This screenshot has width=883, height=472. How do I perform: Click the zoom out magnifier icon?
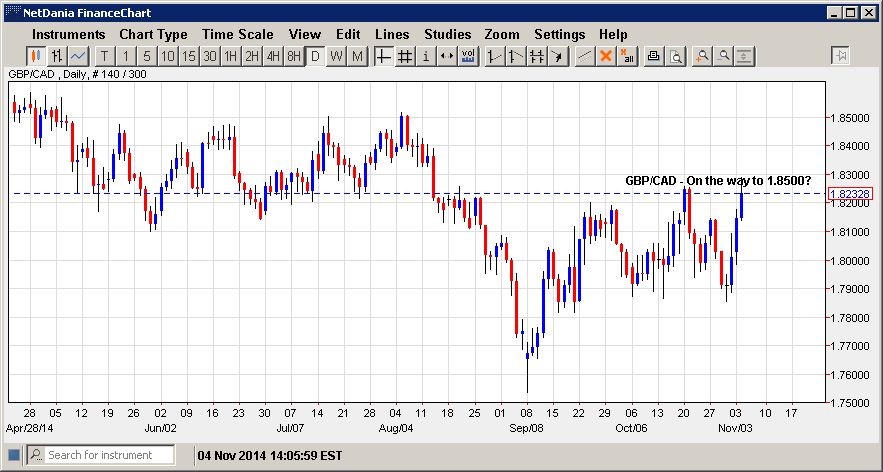723,56
